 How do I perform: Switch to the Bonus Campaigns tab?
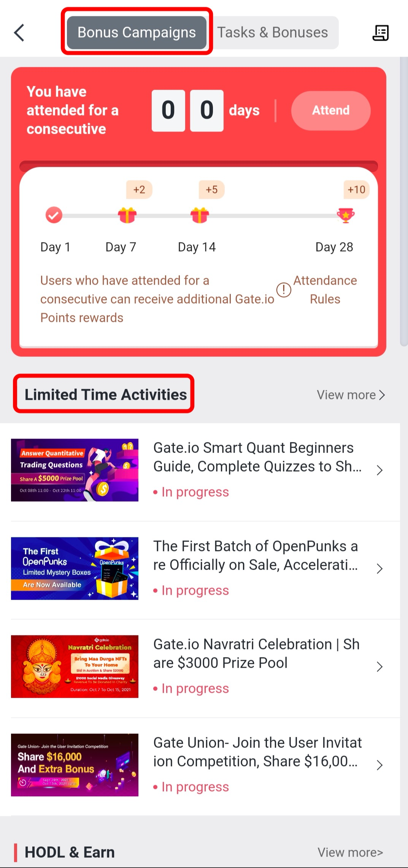click(137, 33)
